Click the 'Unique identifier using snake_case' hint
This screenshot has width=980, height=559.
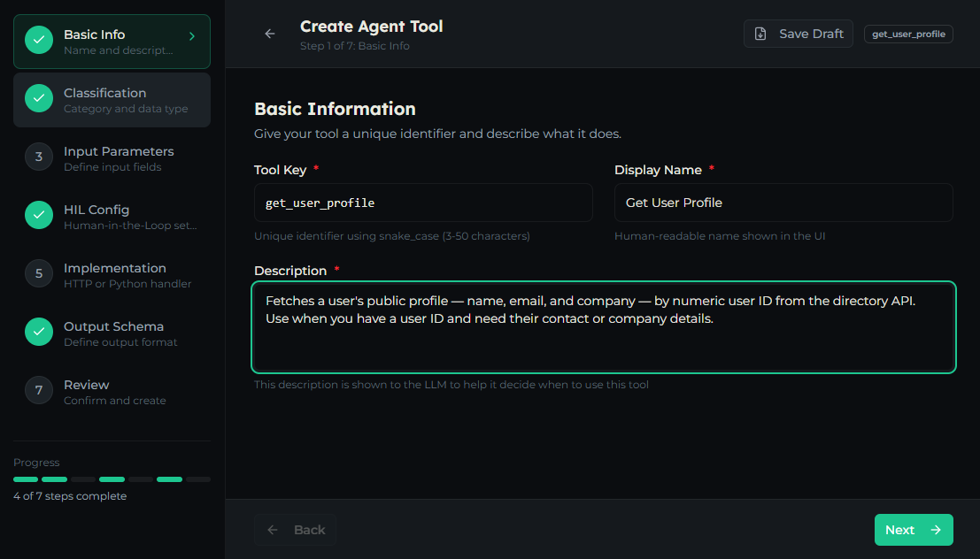pos(392,236)
